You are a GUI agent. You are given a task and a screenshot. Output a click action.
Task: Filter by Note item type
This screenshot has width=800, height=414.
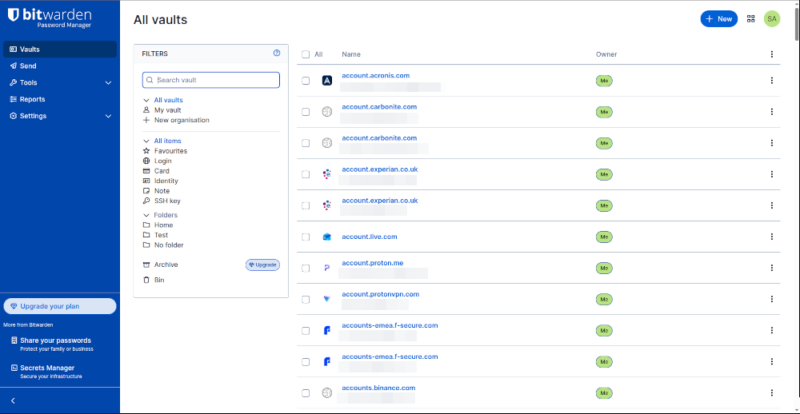[162, 191]
